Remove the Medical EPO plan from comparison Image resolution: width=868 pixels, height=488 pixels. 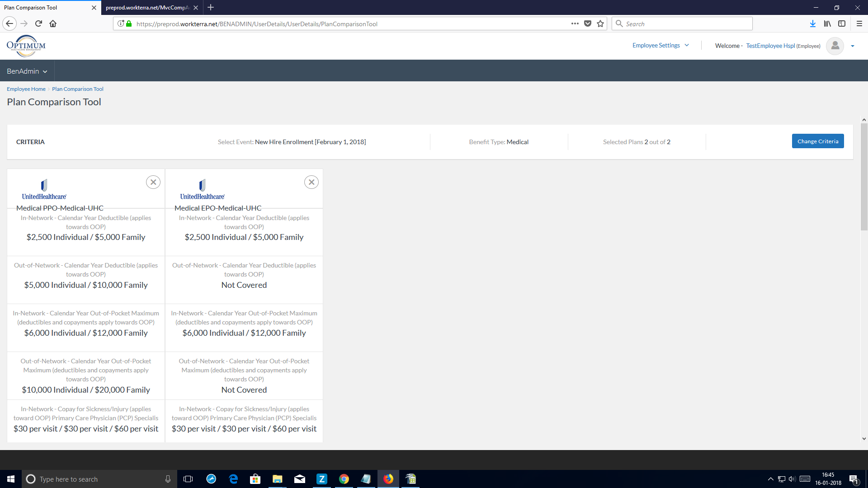point(311,182)
